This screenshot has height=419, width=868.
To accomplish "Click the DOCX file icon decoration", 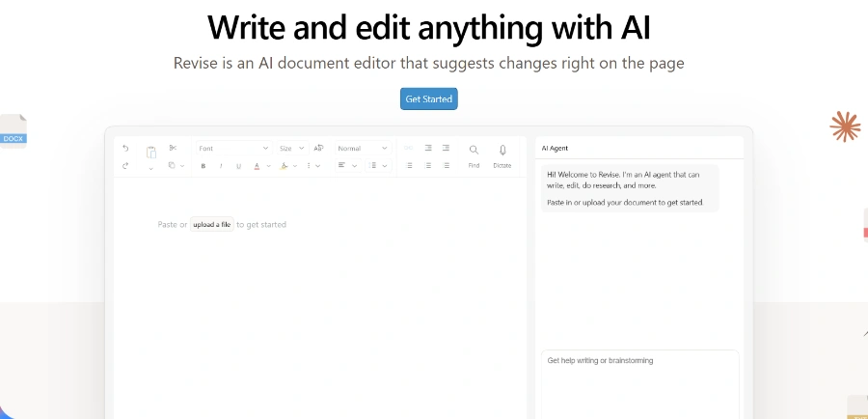I will [x=13, y=130].
